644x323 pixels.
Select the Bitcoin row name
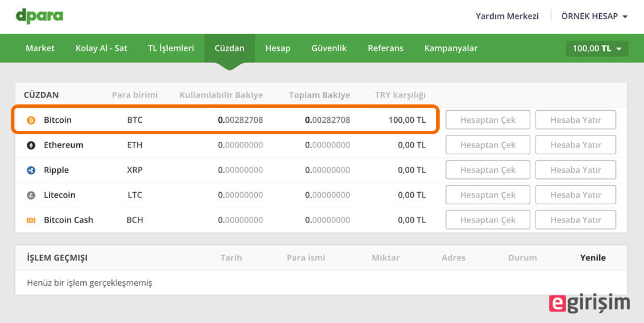pyautogui.click(x=58, y=120)
